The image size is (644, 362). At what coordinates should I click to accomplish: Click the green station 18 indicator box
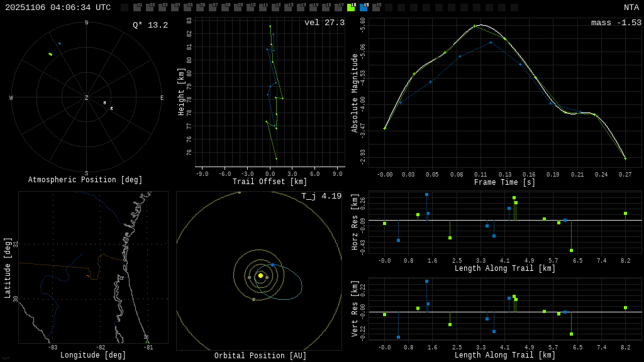351,8
